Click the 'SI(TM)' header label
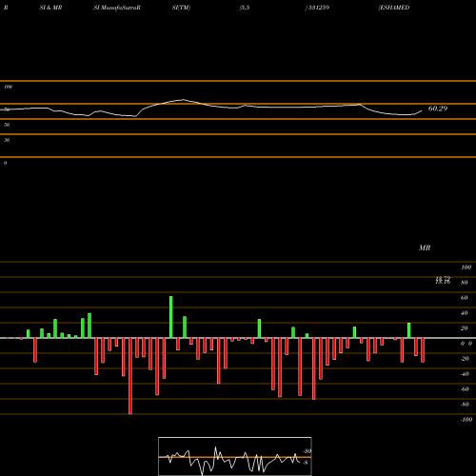 point(181,8)
